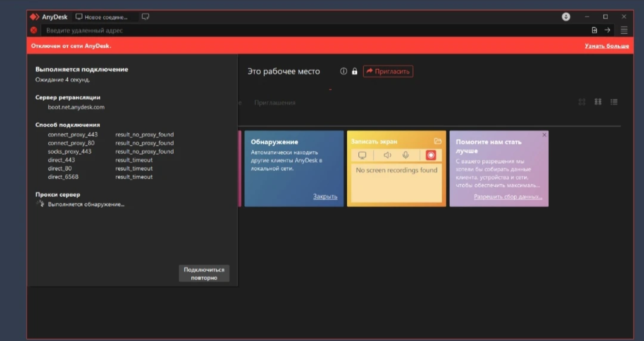644x341 pixels.
Task: Click the Пригласить button
Action: pyautogui.click(x=388, y=71)
